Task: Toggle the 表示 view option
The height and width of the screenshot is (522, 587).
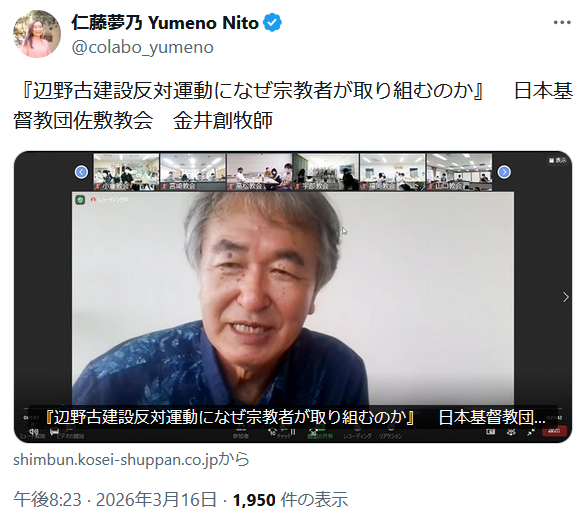Action: coord(557,160)
